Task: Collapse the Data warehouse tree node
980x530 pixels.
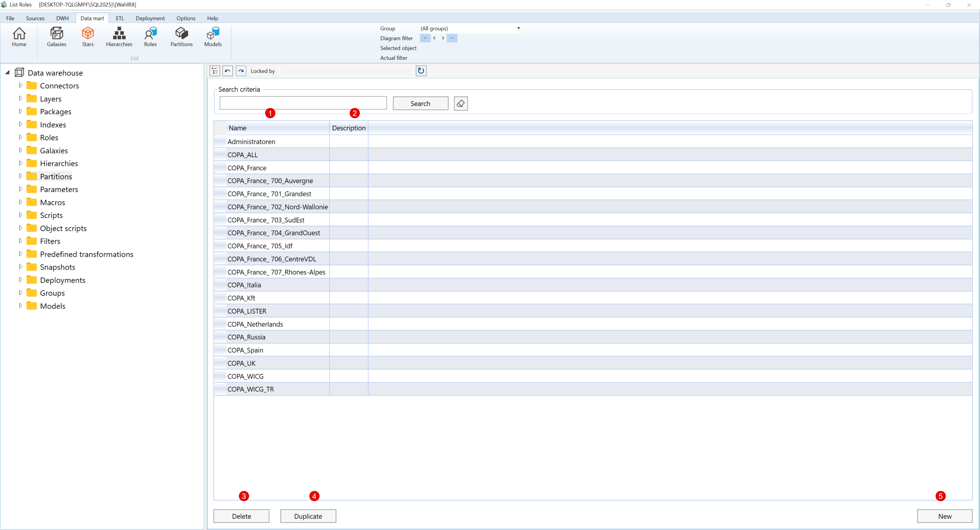Action: [x=7, y=72]
